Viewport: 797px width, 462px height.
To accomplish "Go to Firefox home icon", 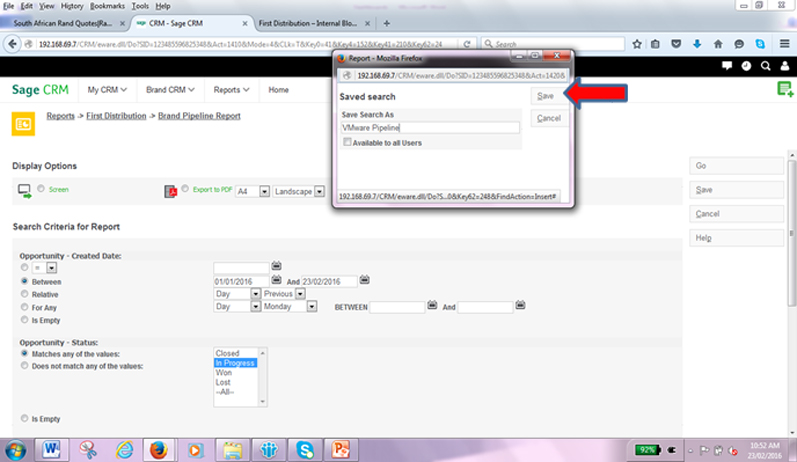I will click(x=718, y=44).
